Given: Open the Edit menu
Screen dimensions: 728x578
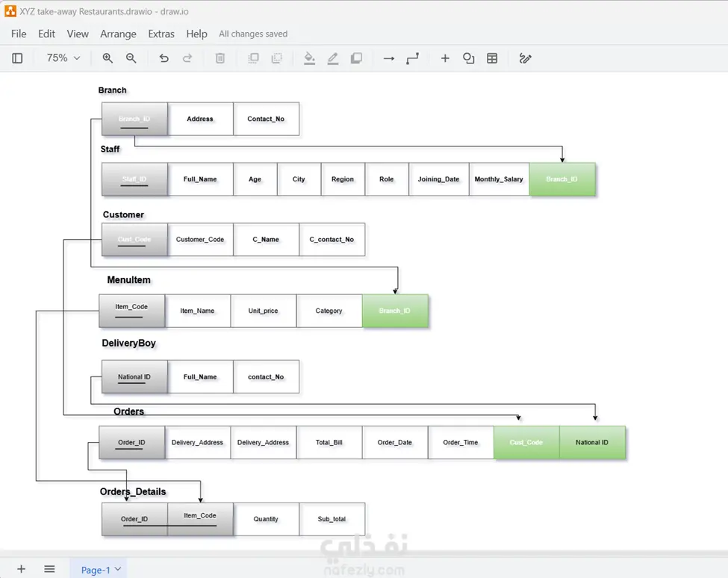Looking at the screenshot, I should [x=46, y=34].
